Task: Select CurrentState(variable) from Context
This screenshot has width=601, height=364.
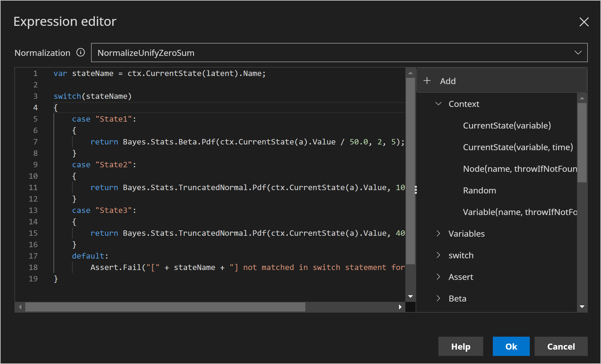Action: (x=507, y=126)
